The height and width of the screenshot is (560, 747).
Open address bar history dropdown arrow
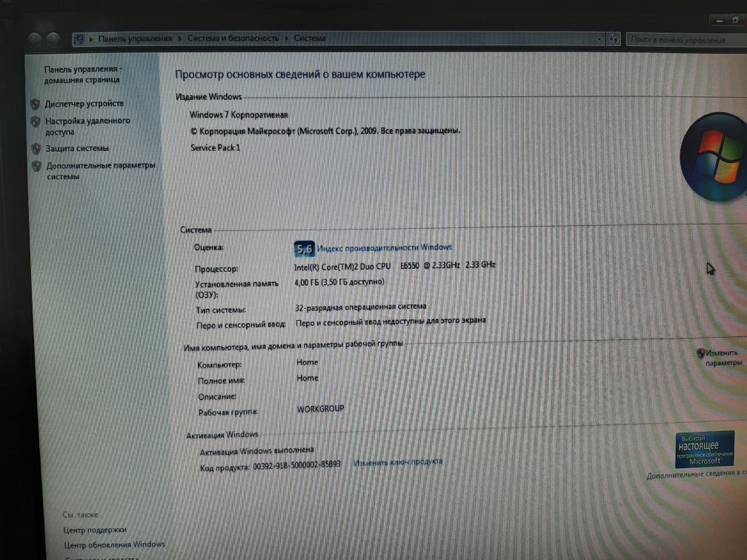(x=600, y=39)
